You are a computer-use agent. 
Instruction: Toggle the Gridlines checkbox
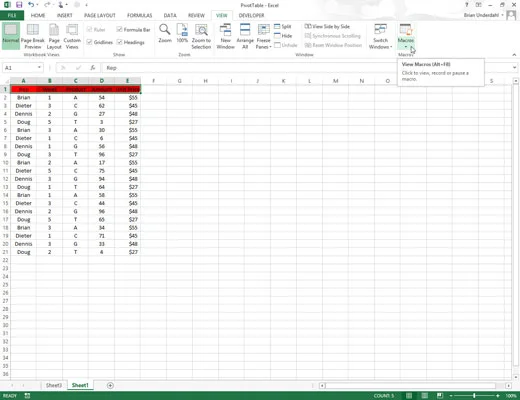[89, 42]
